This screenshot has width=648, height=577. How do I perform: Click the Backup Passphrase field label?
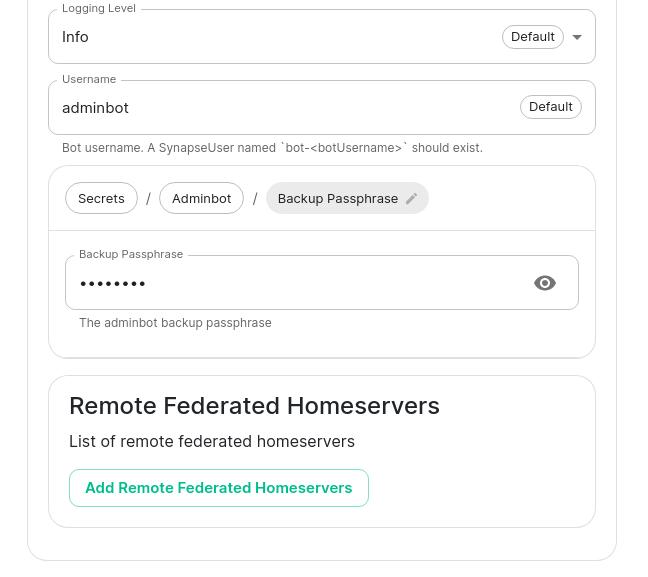click(131, 255)
